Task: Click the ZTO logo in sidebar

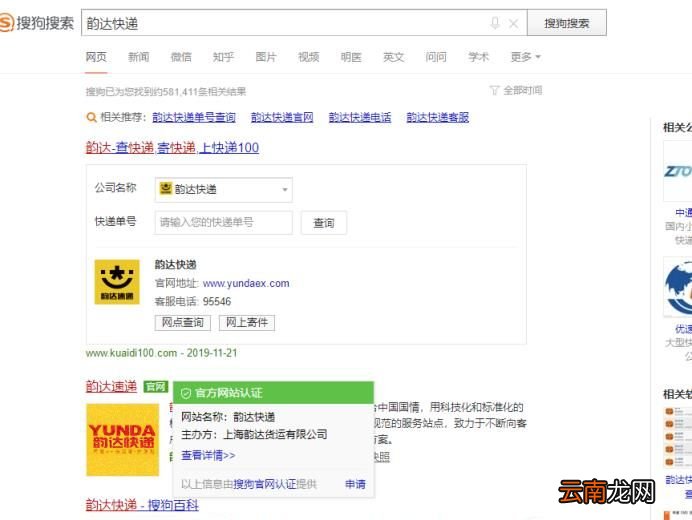Action: [678, 171]
